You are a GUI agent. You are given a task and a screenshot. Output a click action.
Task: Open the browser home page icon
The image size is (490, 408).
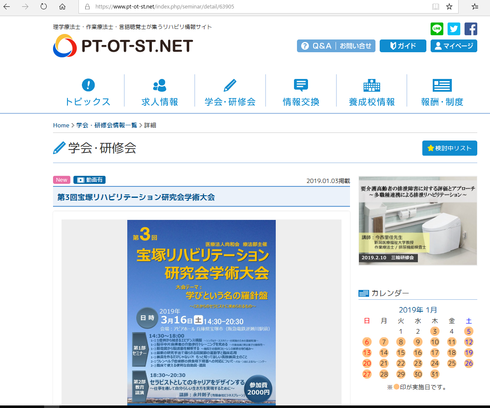point(62,7)
